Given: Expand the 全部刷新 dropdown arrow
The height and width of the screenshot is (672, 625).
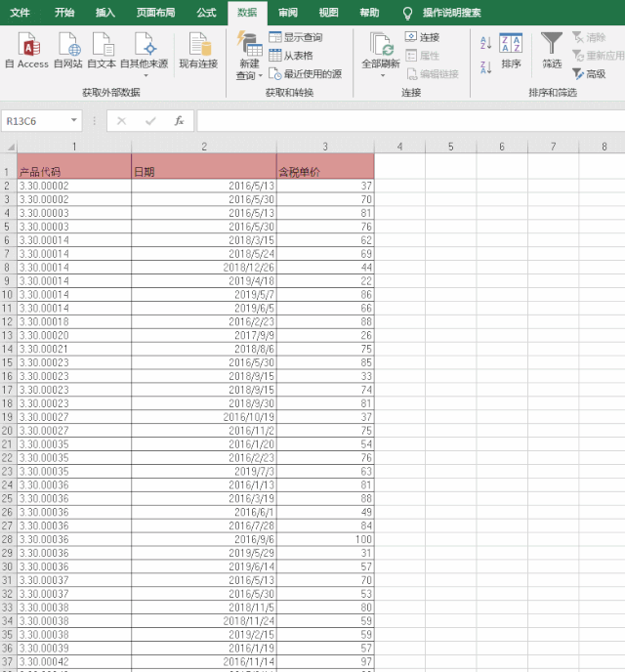Looking at the screenshot, I should click(383, 75).
